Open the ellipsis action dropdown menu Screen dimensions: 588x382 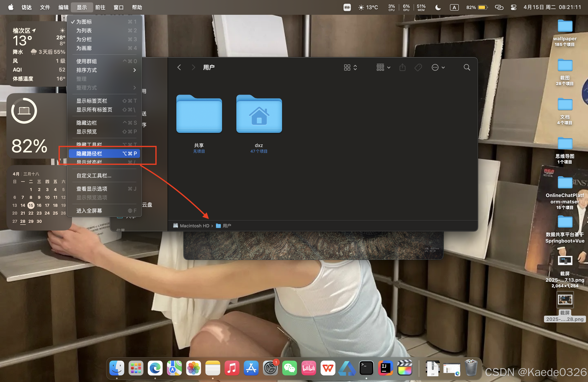click(438, 67)
